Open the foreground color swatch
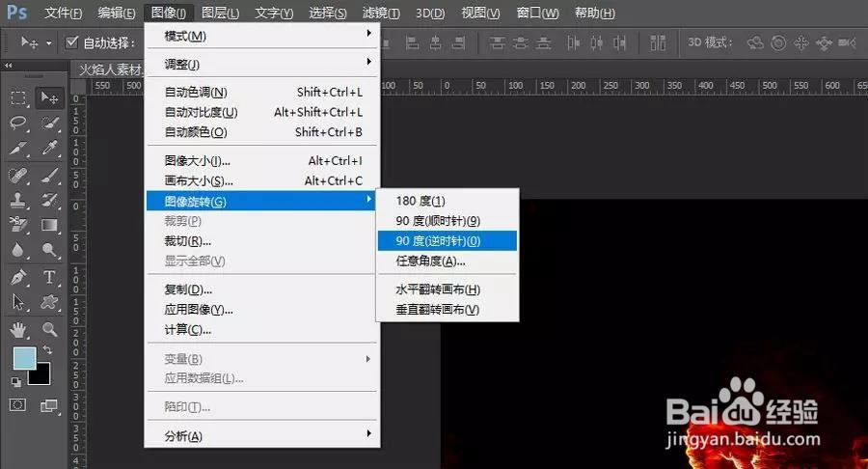Viewport: 868px width, 469px height. click(x=24, y=358)
